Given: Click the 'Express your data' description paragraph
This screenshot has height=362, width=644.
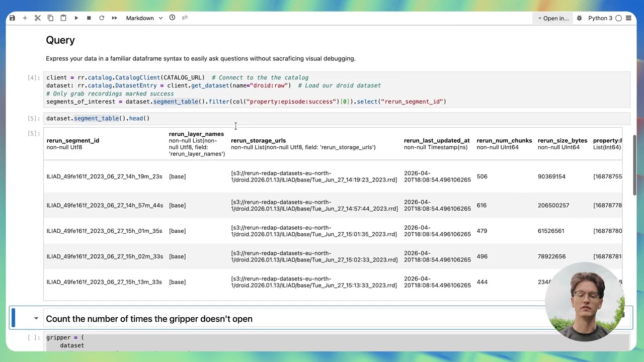Looking at the screenshot, I should point(201,58).
